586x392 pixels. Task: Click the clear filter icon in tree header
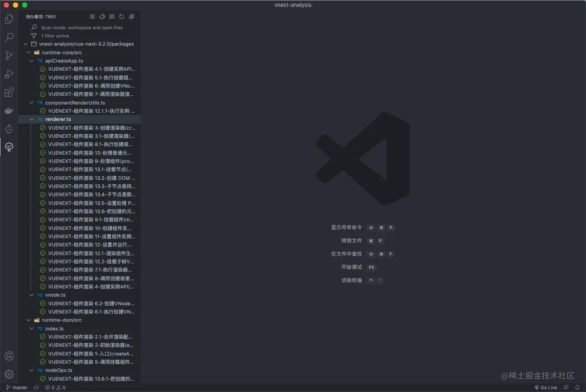pos(112,17)
